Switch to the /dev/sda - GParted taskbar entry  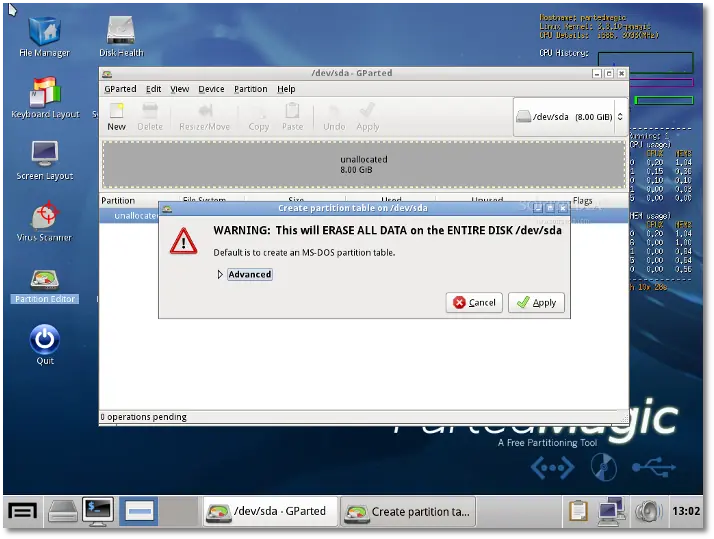click(270, 512)
